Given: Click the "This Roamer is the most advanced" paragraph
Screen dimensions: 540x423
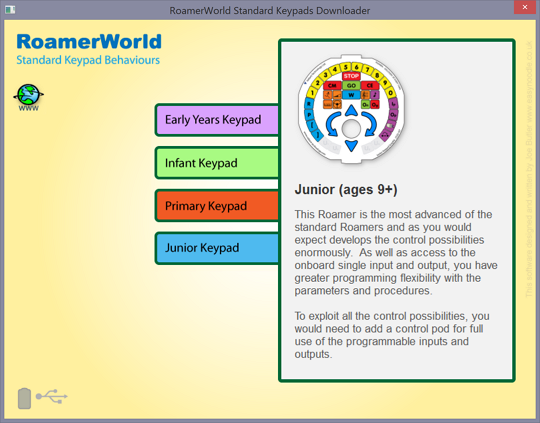Looking at the screenshot, I should click(x=396, y=252).
